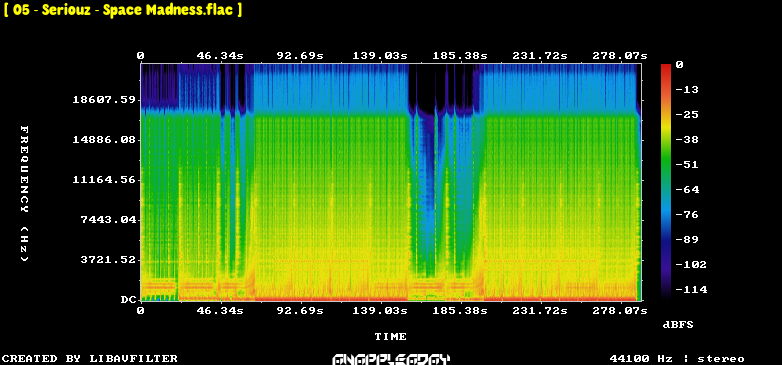Click the top 92.69s time label

[x=300, y=56]
